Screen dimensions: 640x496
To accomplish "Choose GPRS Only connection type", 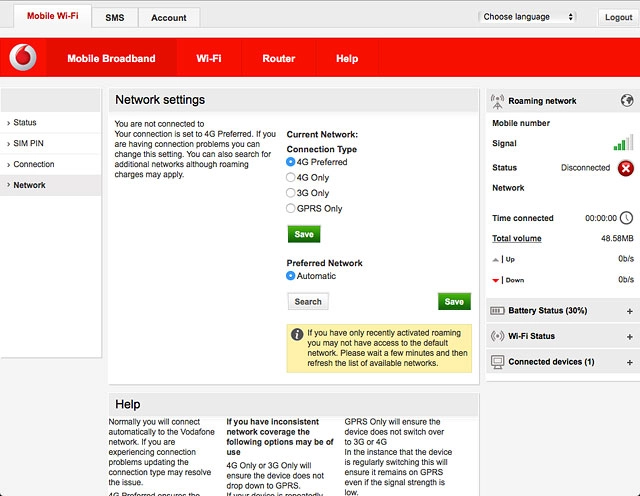I will coord(291,209).
